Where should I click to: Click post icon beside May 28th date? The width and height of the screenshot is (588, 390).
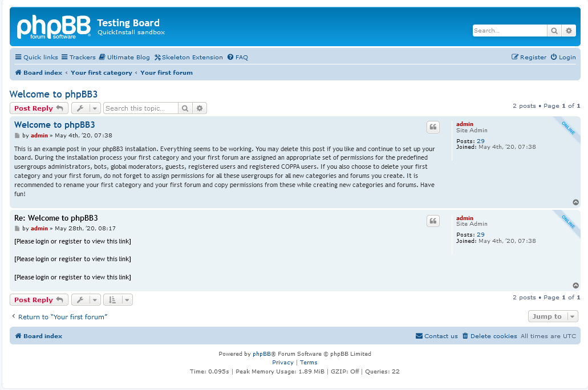pos(17,229)
